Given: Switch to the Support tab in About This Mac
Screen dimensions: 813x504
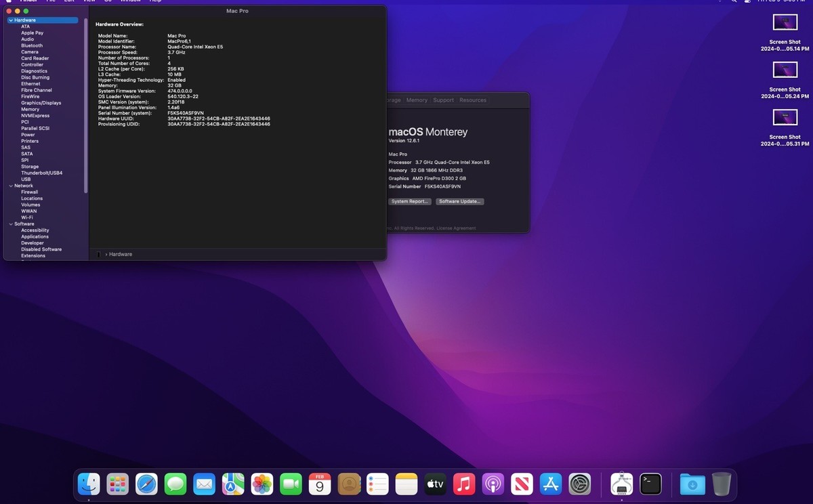Looking at the screenshot, I should (x=443, y=100).
